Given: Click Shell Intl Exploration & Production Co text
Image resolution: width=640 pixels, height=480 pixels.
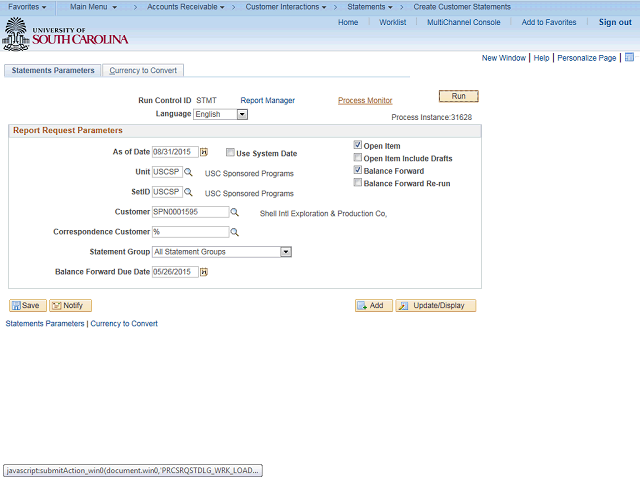Looking at the screenshot, I should pos(323,213).
